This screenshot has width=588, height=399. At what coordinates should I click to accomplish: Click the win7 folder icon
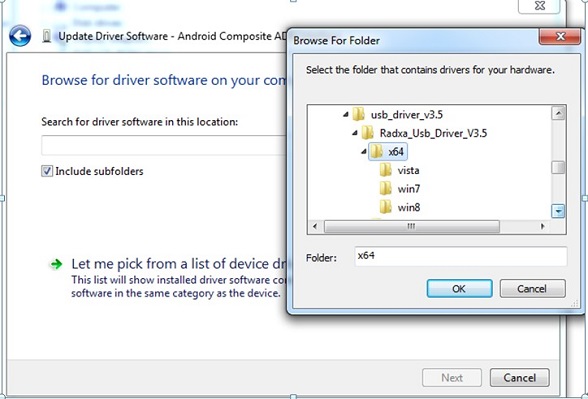pyautogui.click(x=386, y=188)
